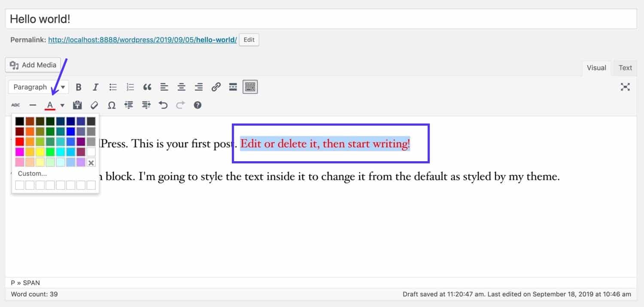Click the Add Media button
The height and width of the screenshot is (307, 644).
click(x=33, y=65)
